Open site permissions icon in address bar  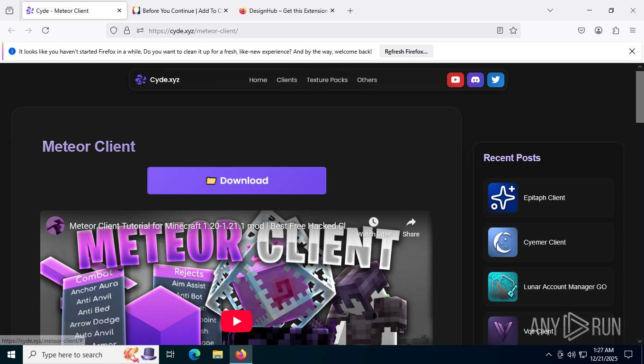pos(140,30)
